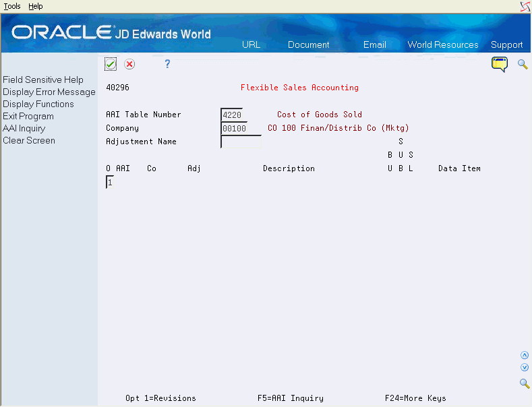This screenshot has width=532, height=407.
Task: Click the Oracle JD Edwards World logo
Action: point(111,32)
